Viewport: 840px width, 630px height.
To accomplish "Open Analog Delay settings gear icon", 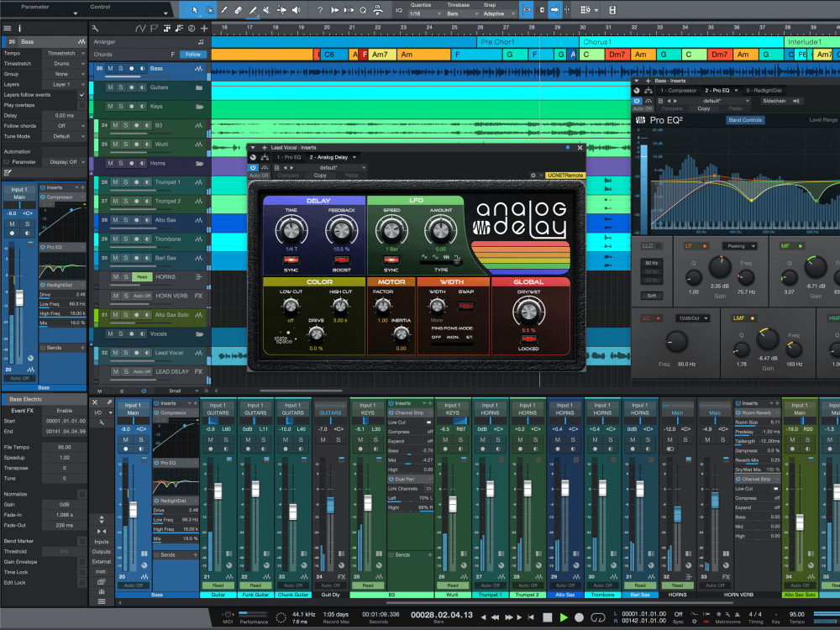I will (533, 176).
